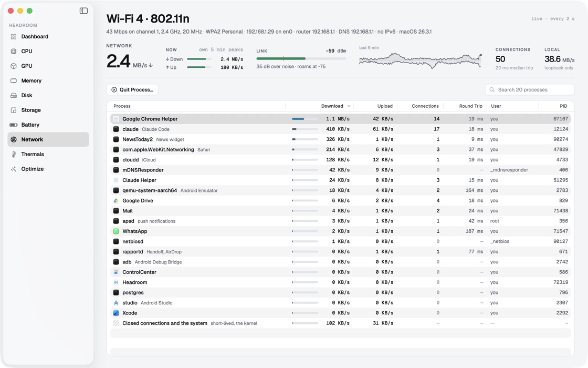Click the Android Studio app icon
The height and width of the screenshot is (368, 588).
(x=116, y=303)
